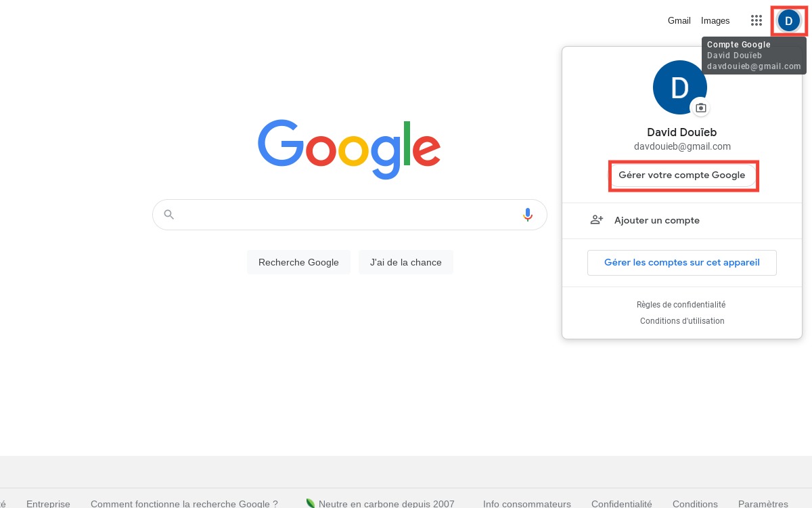The height and width of the screenshot is (508, 812).
Task: Click the magnifier icon in search box
Action: click(x=169, y=215)
